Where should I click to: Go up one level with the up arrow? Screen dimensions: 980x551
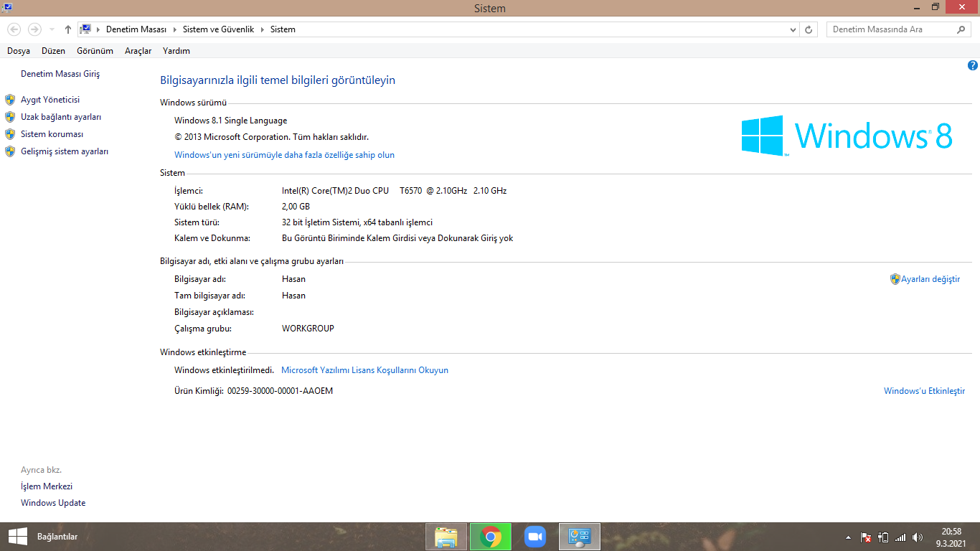tap(68, 29)
